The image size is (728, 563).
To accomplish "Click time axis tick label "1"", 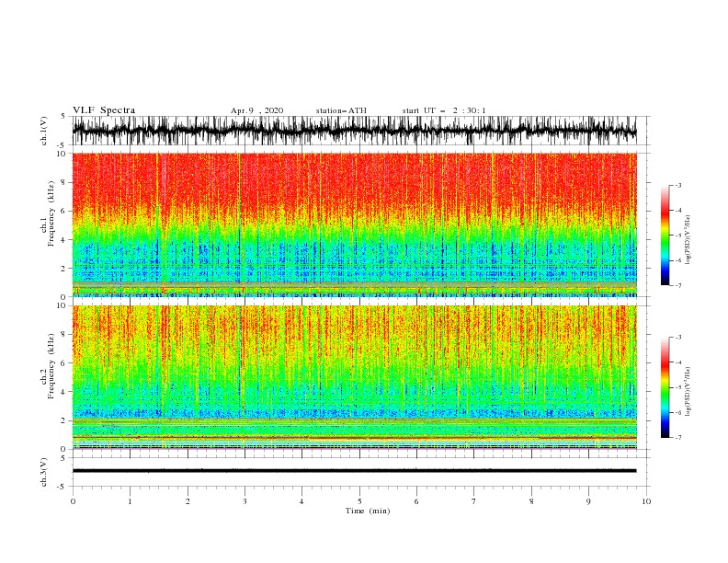I will coord(130,501).
